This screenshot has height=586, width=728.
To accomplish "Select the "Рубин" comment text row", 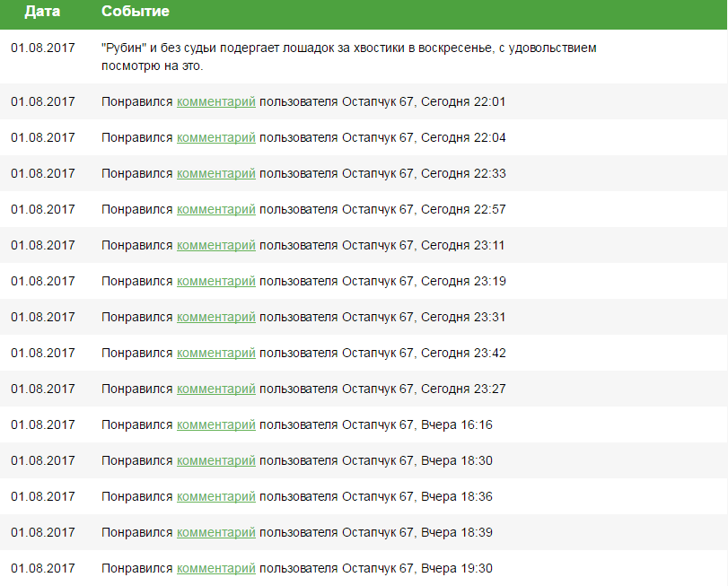I will pyautogui.click(x=364, y=57).
